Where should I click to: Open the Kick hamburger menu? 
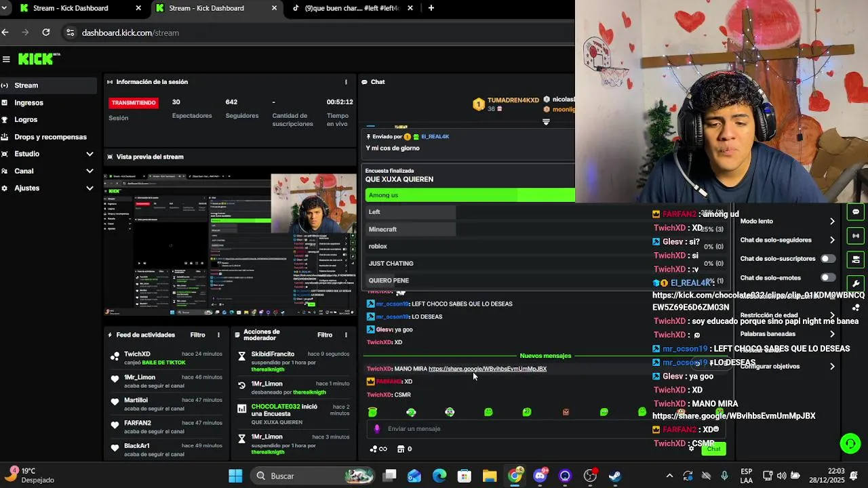pos(6,59)
